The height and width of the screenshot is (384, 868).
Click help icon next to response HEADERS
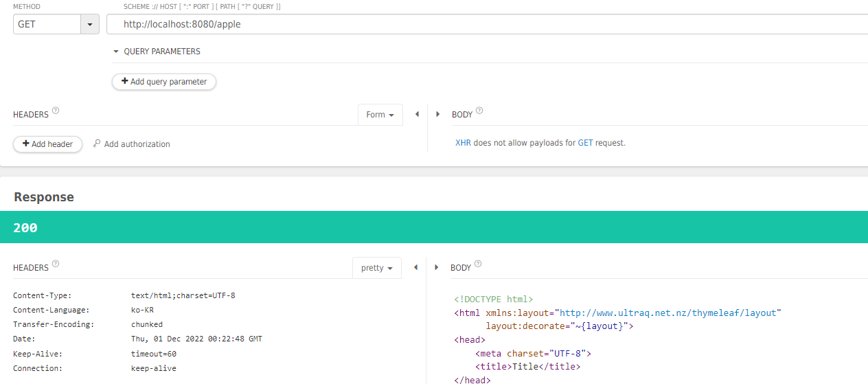[56, 264]
